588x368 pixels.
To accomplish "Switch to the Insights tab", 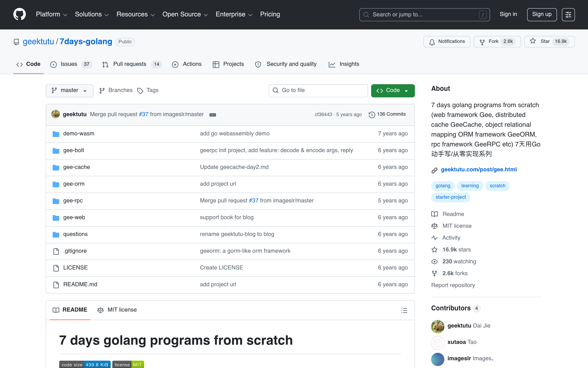I will [344, 64].
